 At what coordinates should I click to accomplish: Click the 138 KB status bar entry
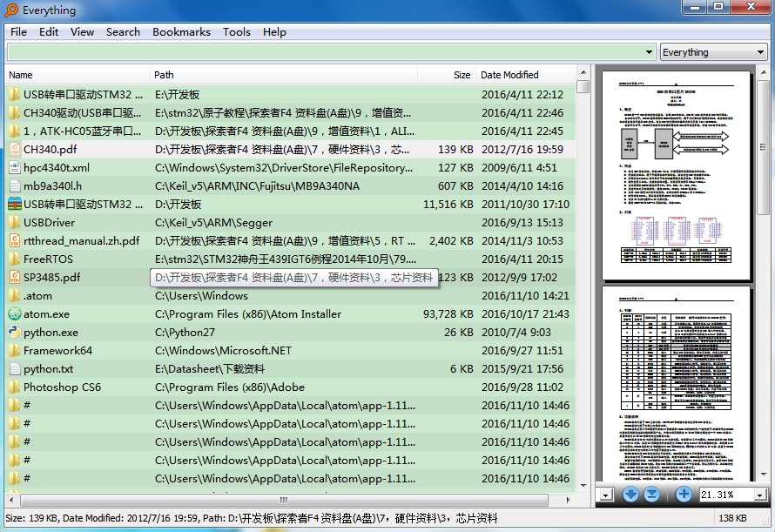732,518
